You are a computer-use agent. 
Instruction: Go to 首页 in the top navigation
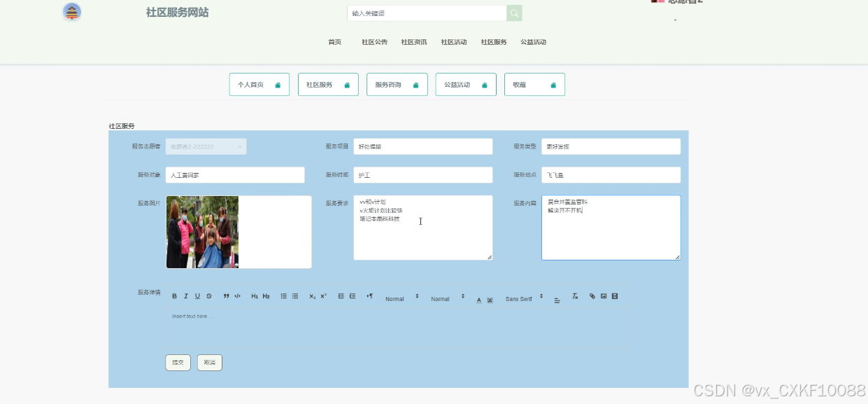coord(335,42)
